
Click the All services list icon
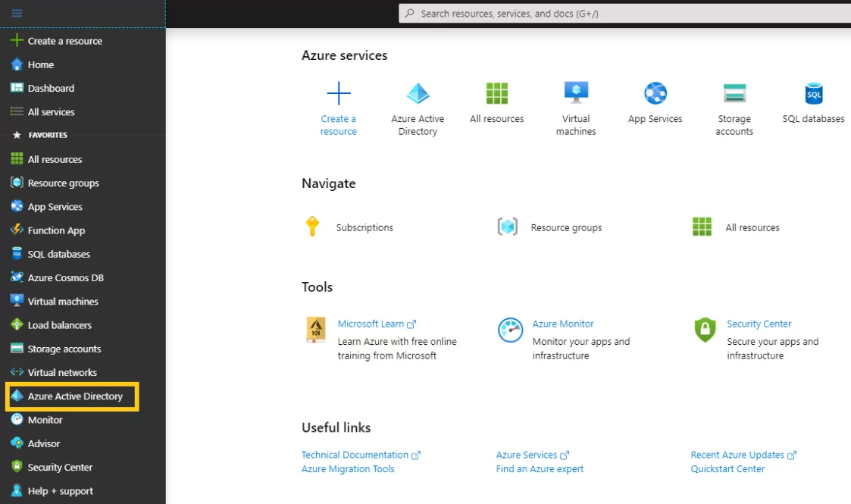click(x=17, y=111)
